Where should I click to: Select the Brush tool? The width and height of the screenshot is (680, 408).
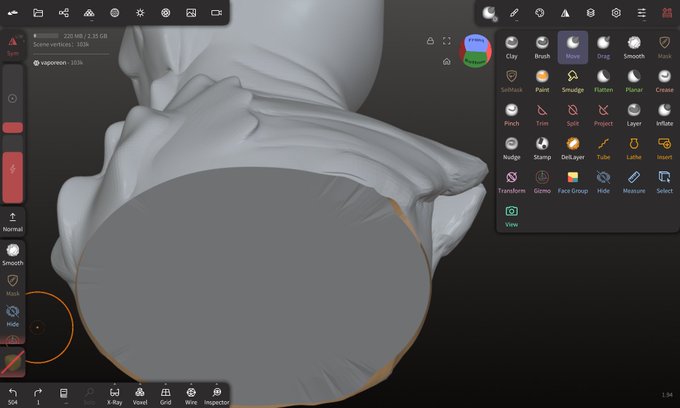click(542, 47)
